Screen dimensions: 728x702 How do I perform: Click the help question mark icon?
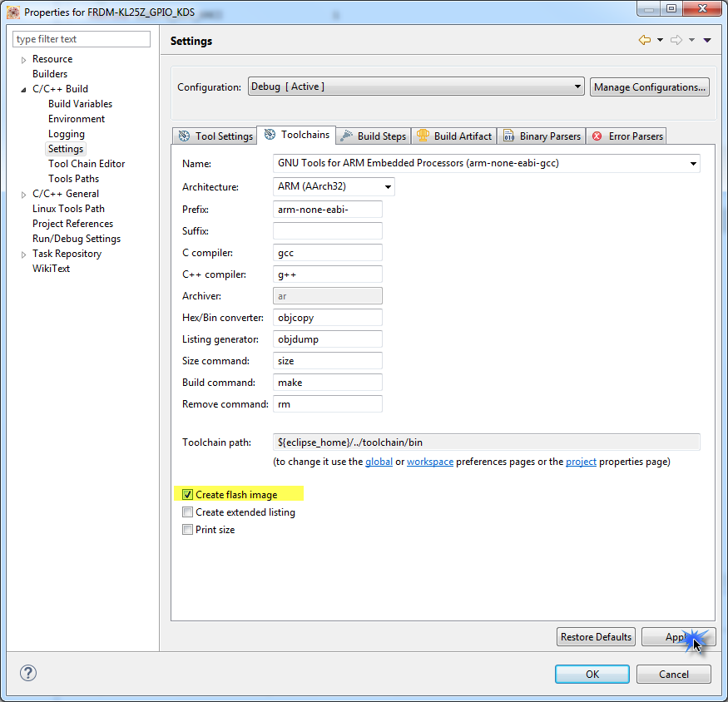(27, 673)
